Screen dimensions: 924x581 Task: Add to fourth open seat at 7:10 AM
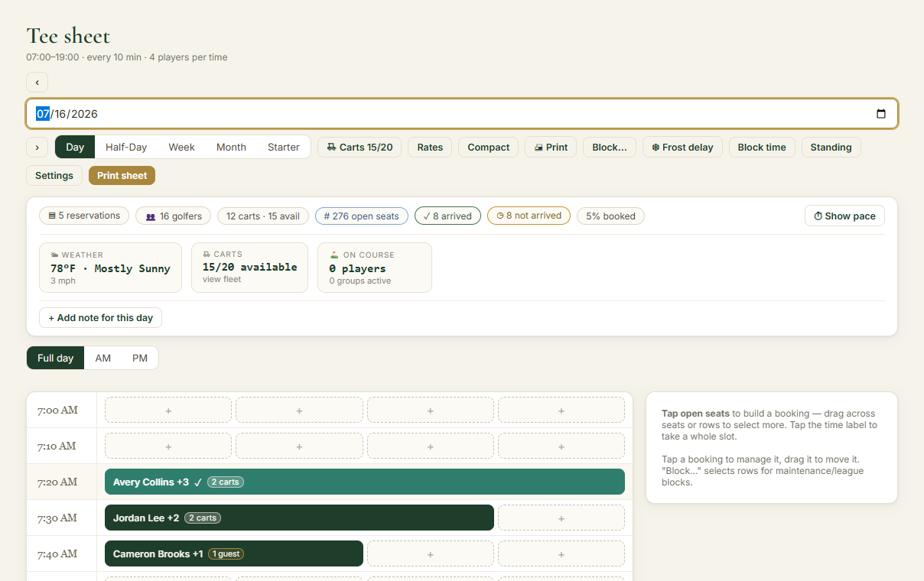tap(561, 446)
